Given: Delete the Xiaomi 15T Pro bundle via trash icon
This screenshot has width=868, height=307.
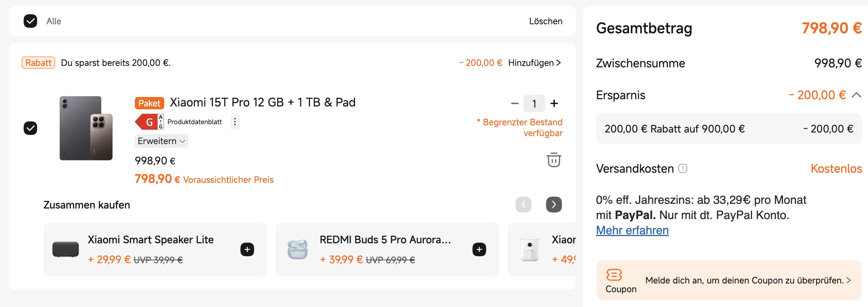Looking at the screenshot, I should 554,160.
